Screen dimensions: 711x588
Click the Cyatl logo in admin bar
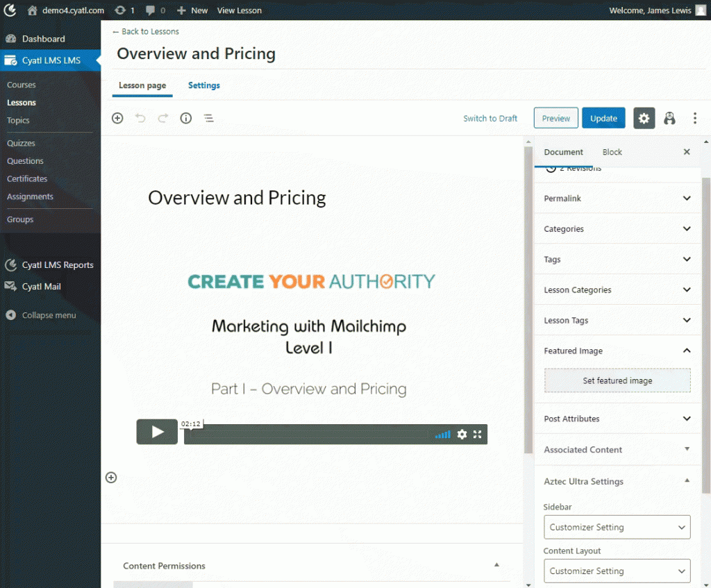tap(10, 10)
